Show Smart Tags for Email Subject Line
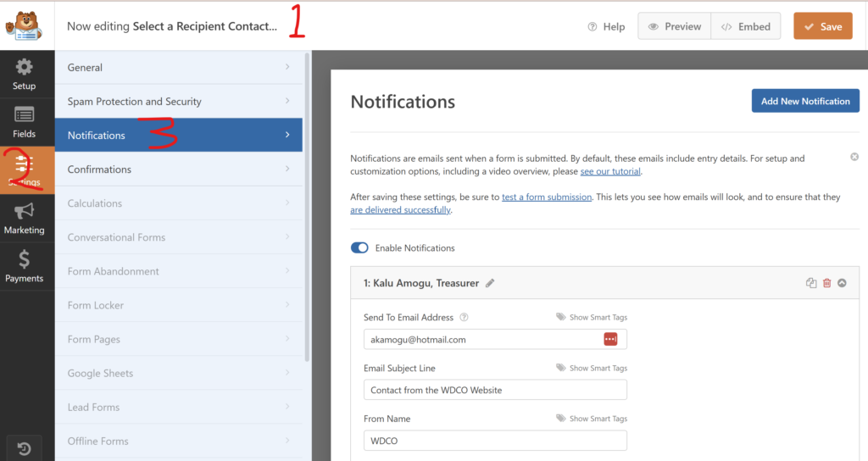The image size is (868, 461). point(592,369)
